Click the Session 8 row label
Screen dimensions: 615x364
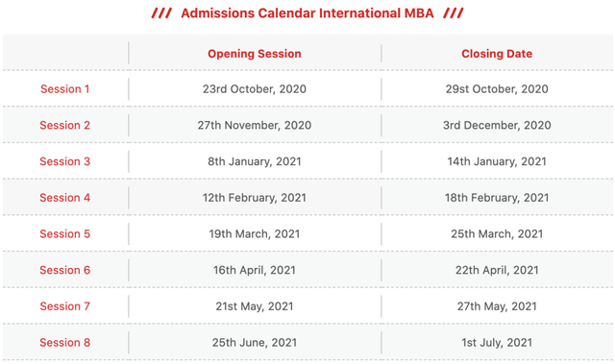[64, 343]
